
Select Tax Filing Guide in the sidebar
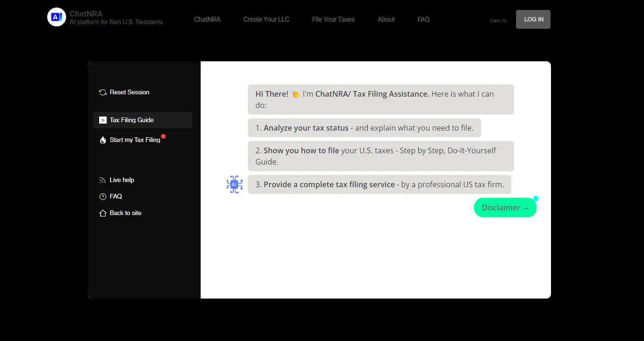coord(143,120)
